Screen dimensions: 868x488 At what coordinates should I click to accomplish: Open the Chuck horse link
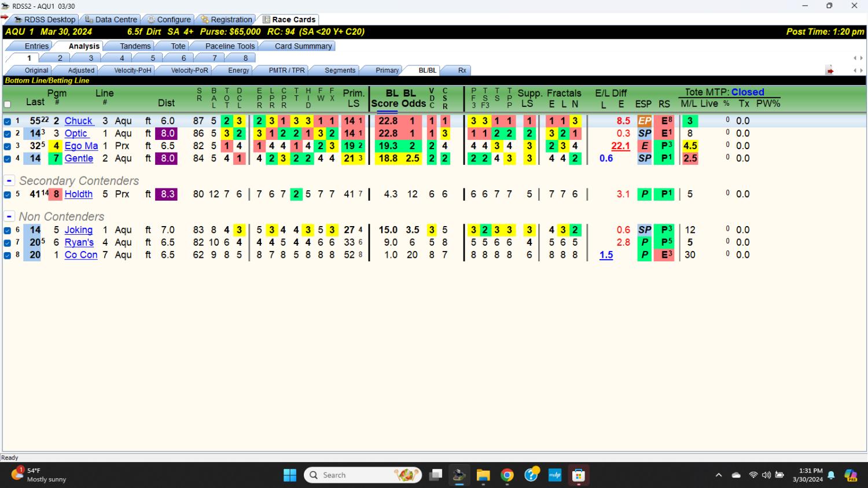point(79,121)
